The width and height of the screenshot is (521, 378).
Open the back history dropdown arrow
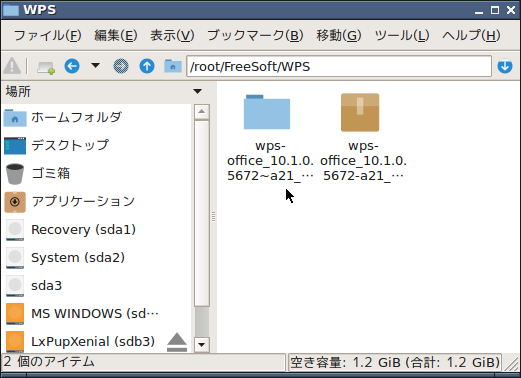(95, 65)
